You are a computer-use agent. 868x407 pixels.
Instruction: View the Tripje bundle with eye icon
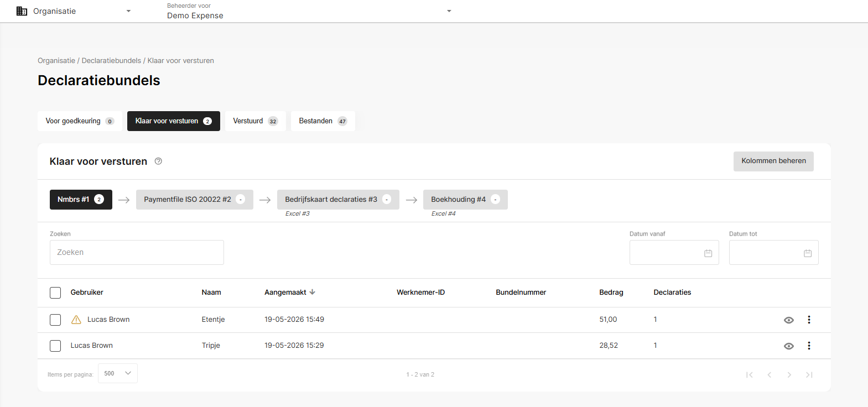[x=789, y=346]
